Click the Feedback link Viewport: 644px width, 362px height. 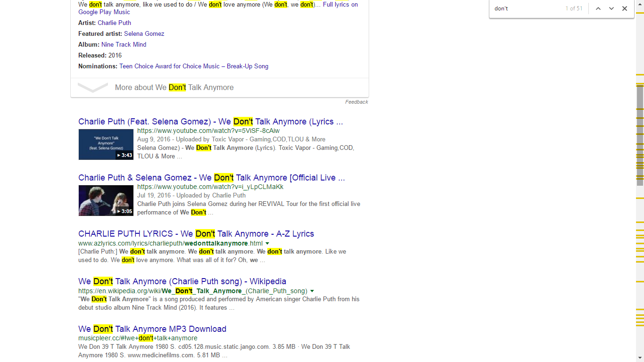coord(356,102)
